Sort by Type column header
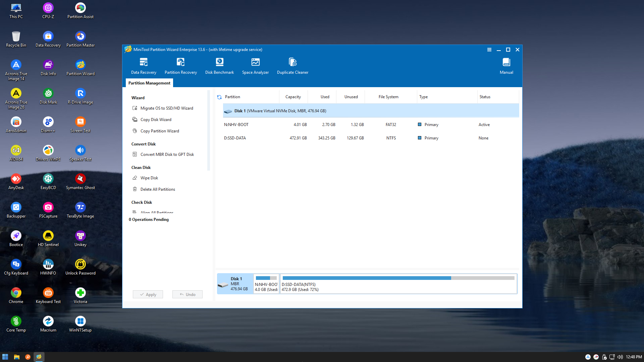This screenshot has height=362, width=644. click(x=447, y=97)
